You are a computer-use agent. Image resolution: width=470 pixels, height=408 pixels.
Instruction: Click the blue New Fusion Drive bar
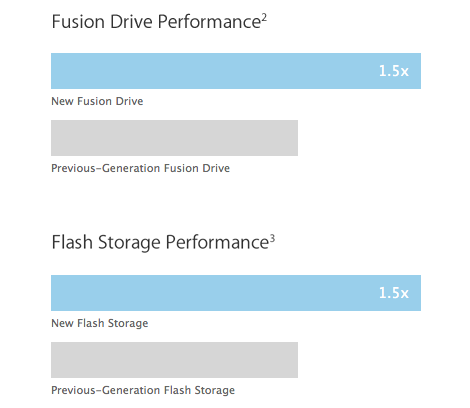(x=236, y=71)
